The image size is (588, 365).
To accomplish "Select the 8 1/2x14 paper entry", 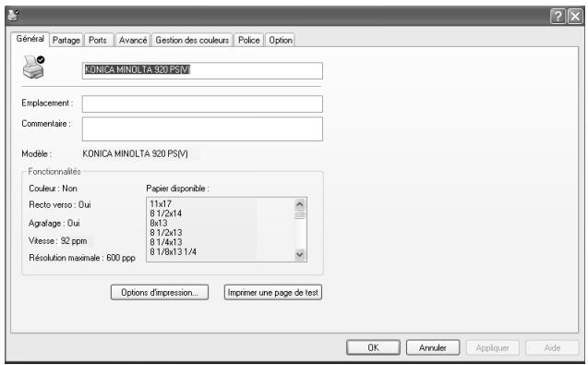I will [166, 213].
